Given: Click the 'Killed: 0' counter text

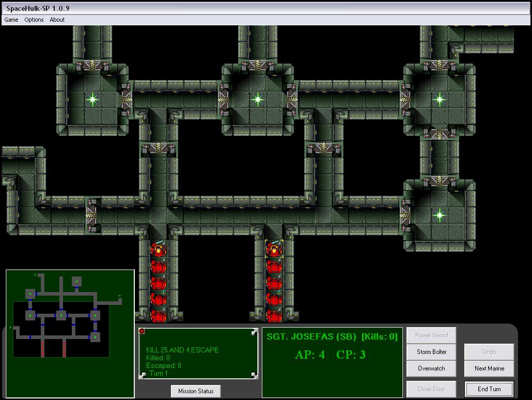Looking at the screenshot, I should 158,358.
